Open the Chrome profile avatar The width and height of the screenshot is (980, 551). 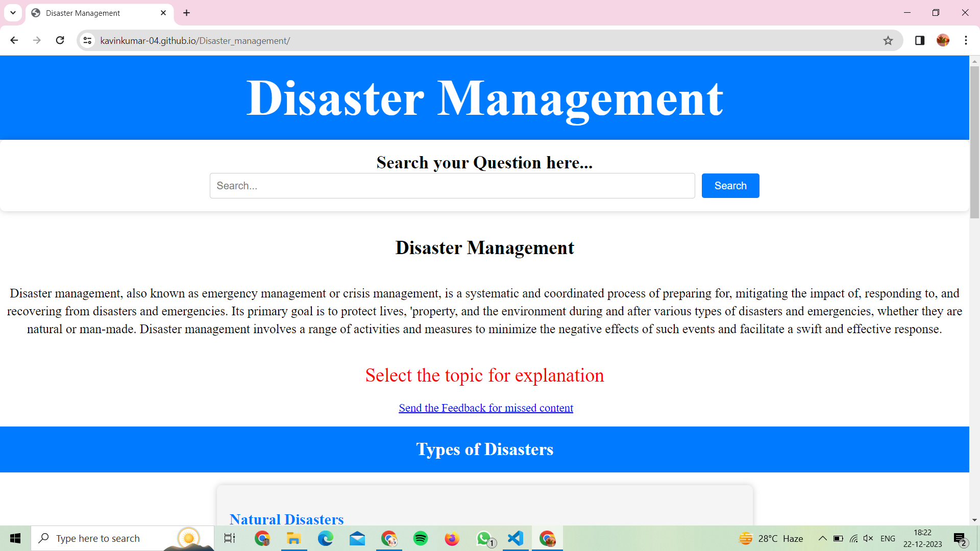point(943,40)
